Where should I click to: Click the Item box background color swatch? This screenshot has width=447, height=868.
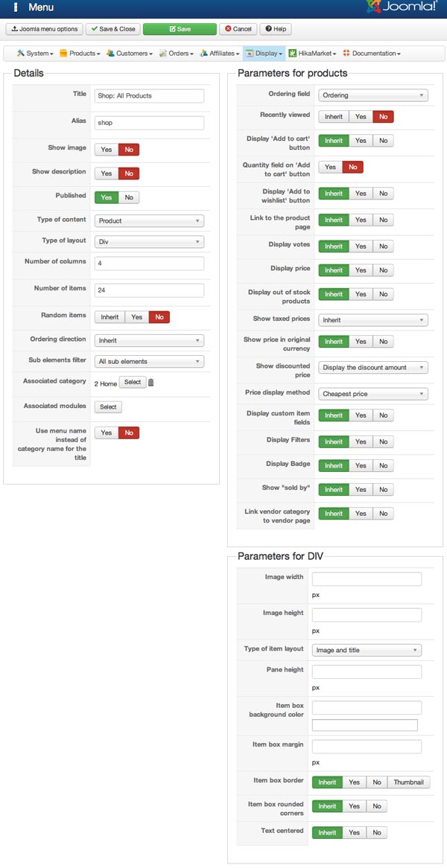(365, 725)
